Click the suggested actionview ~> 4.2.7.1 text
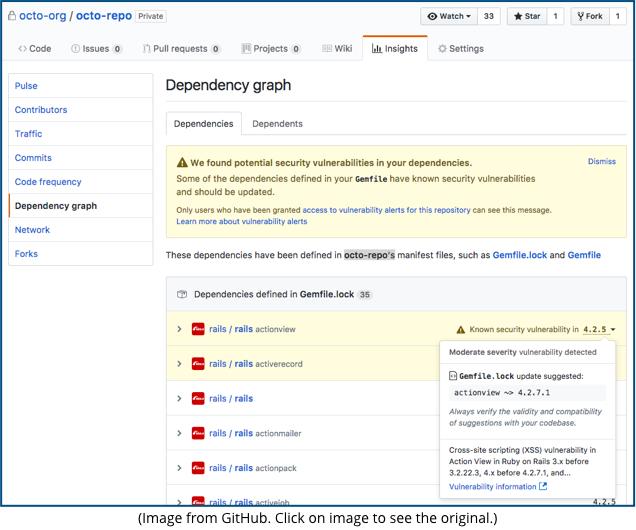 [x=502, y=393]
